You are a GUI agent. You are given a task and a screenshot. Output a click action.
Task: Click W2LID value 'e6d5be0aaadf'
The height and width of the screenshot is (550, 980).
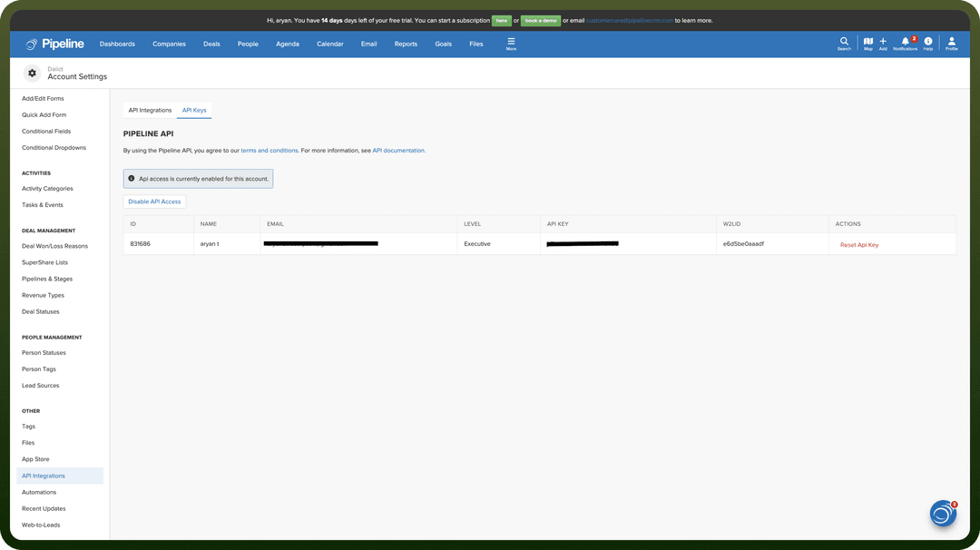tap(743, 244)
